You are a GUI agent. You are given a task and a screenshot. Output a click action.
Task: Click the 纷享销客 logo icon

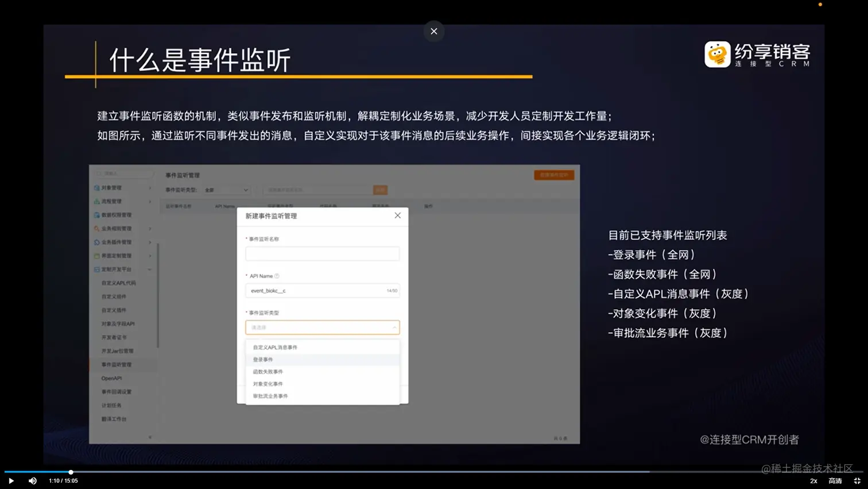(718, 54)
